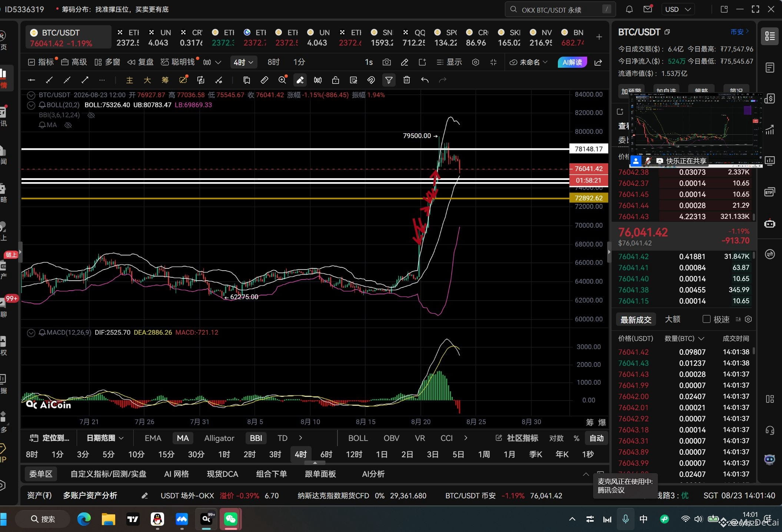Open the 数量(BTC) column dropdown
Viewport: 782px width, 532px height.
pyautogui.click(x=684, y=338)
